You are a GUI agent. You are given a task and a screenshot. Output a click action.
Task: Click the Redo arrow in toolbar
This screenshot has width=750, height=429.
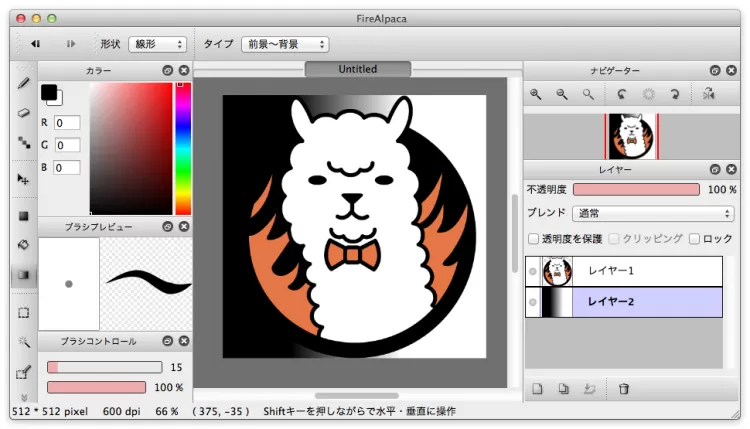click(71, 44)
